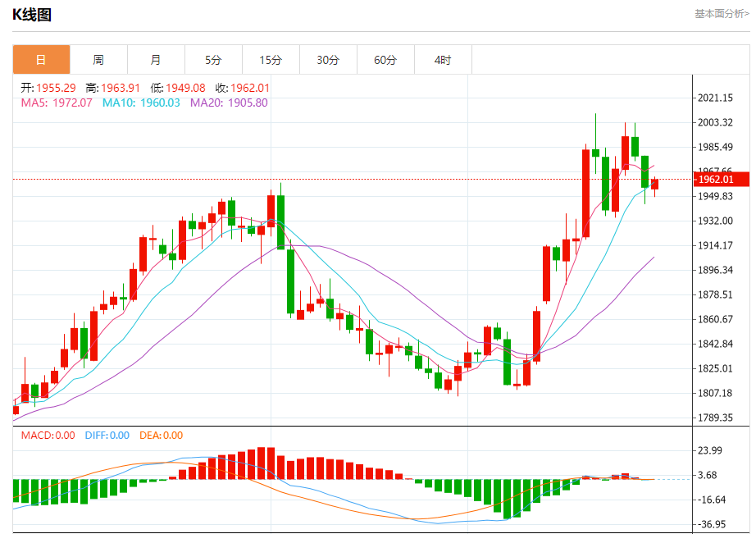Click the 1896.34 price axis label
This screenshot has width=756, height=534.
716,270
